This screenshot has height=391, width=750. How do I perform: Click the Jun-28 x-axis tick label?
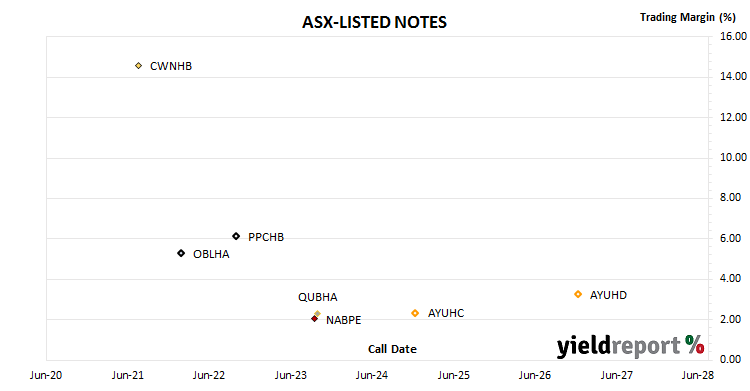tap(698, 375)
